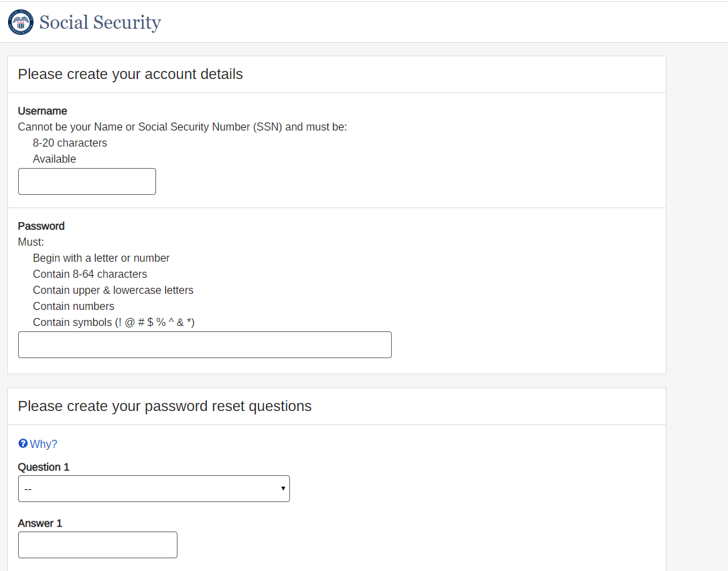Click the "Available" username requirement
The height and width of the screenshot is (571, 728).
point(54,159)
